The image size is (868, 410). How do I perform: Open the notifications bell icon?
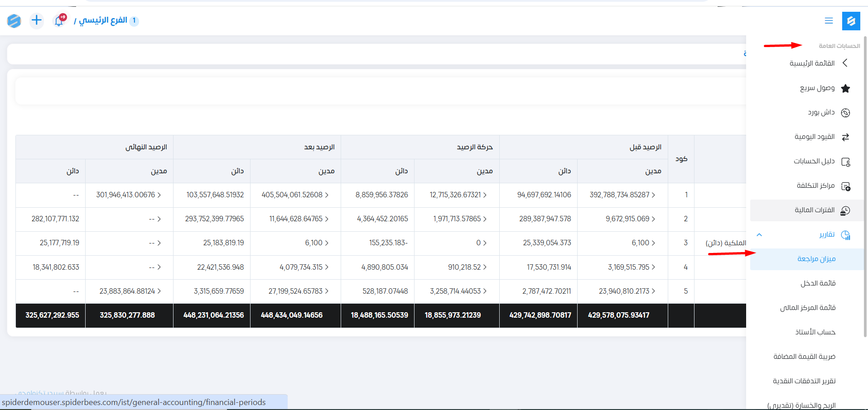click(x=59, y=21)
